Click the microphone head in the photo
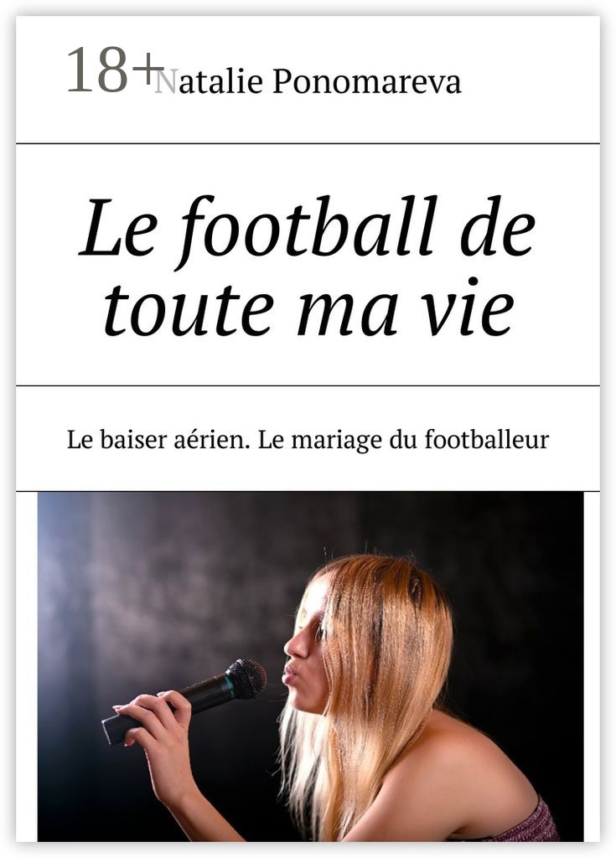Image resolution: width=616 pixels, height=858 pixels. point(246,679)
